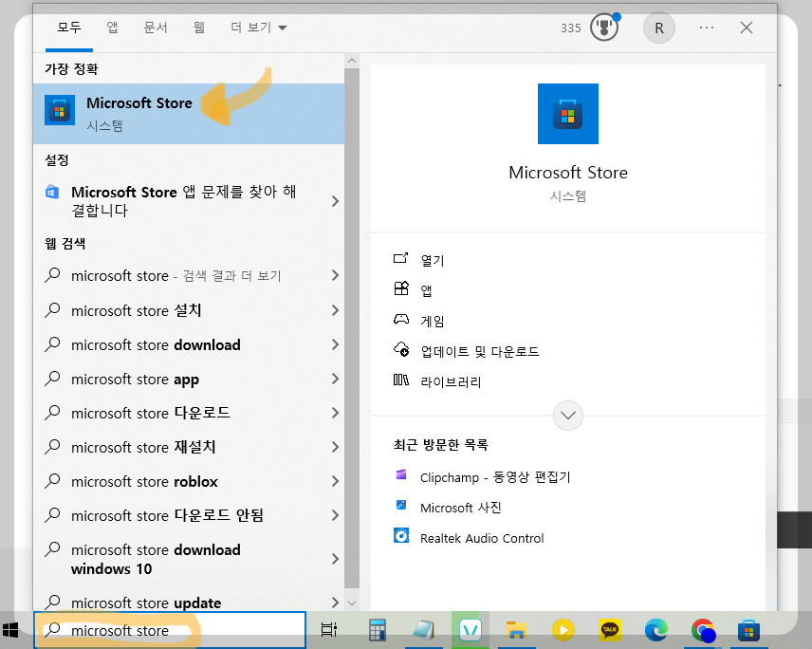Expand the 검색 결과 더 보기 result arrow
Screen dimensions: 812x649
point(335,275)
